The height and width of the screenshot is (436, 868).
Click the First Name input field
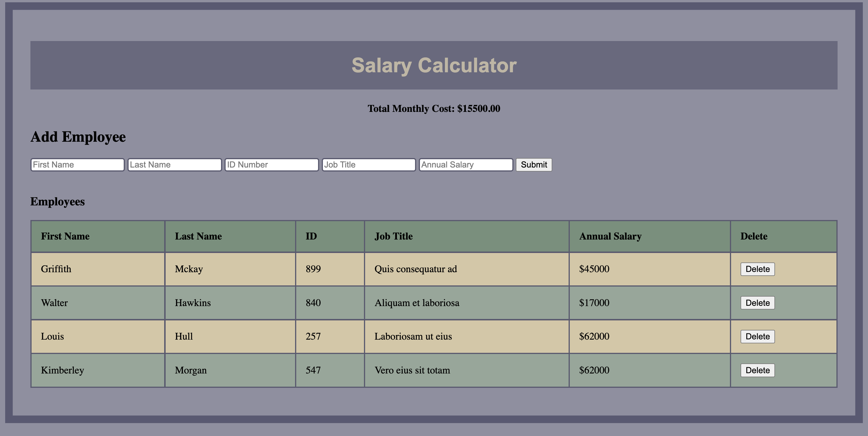77,165
